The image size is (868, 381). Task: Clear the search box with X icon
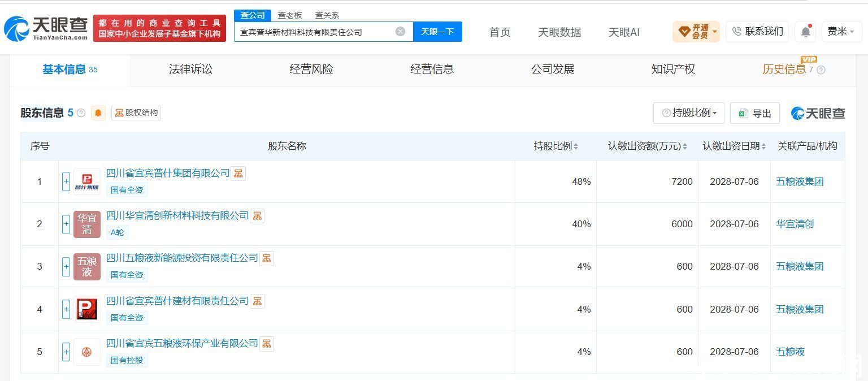pyautogui.click(x=400, y=32)
